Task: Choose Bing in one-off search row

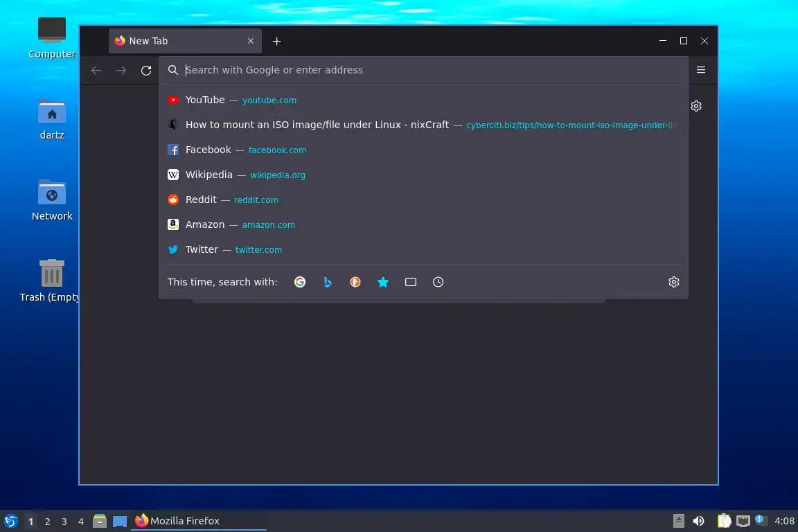Action: pyautogui.click(x=328, y=282)
